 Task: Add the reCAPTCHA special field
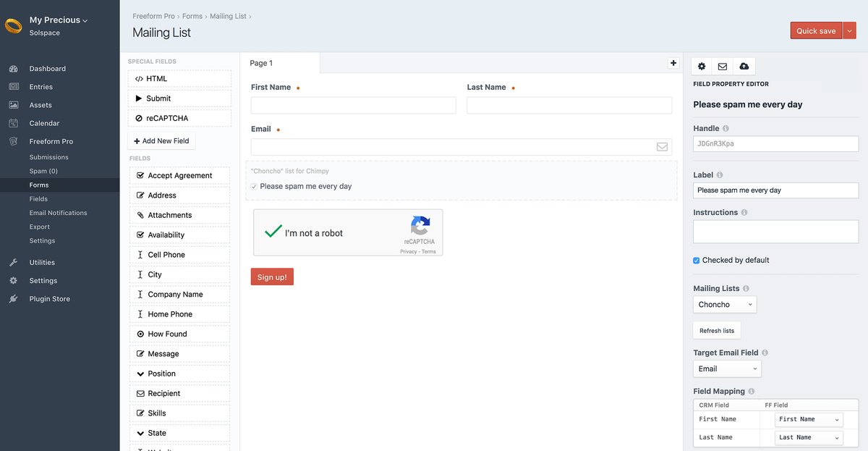click(179, 118)
